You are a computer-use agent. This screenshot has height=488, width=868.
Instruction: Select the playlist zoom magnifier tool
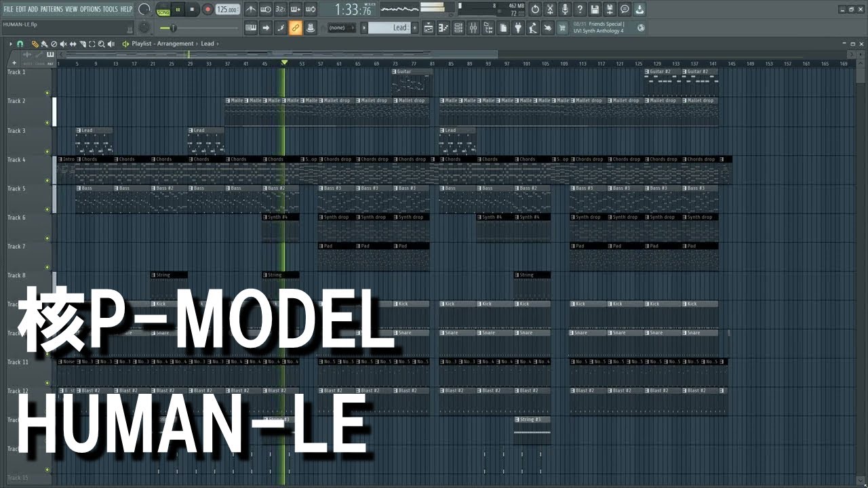pos(101,43)
